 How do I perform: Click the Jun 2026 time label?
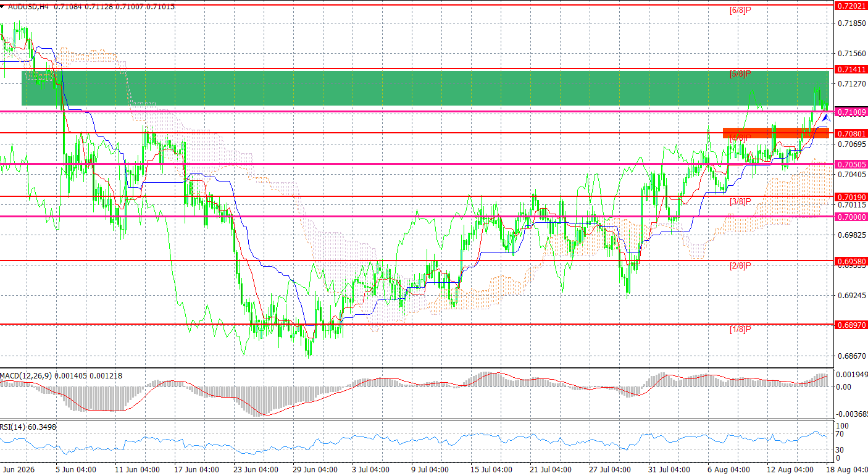pyautogui.click(x=19, y=470)
